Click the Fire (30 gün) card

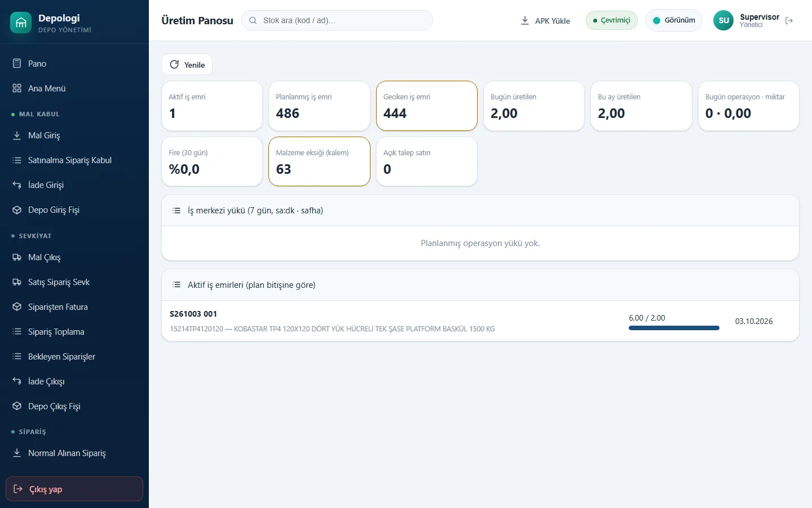pos(212,161)
